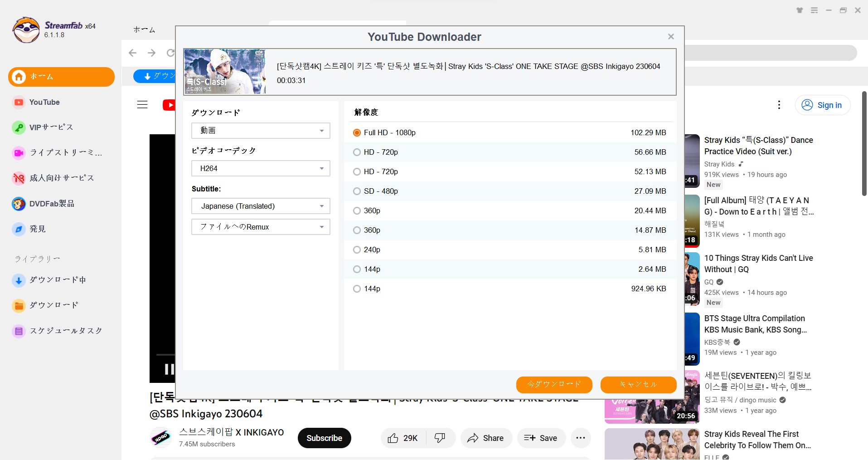Viewport: 868px width, 460px height.
Task: Click the 発見 compass icon
Action: point(19,229)
